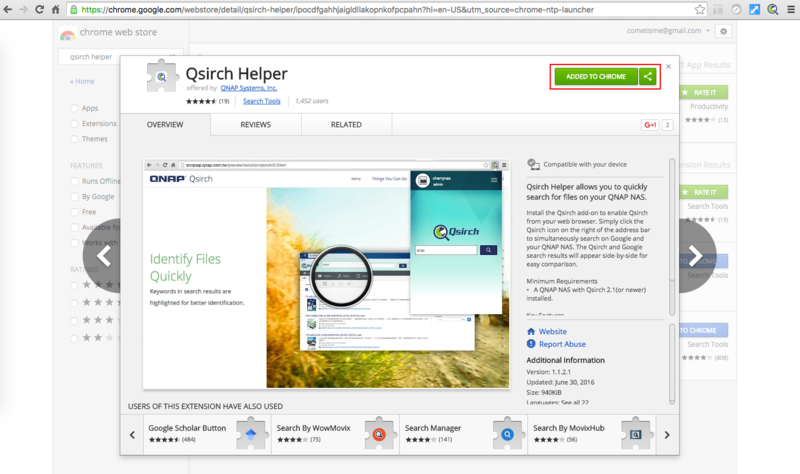Select the Themes radio button
This screenshot has height=474, width=800.
point(74,139)
